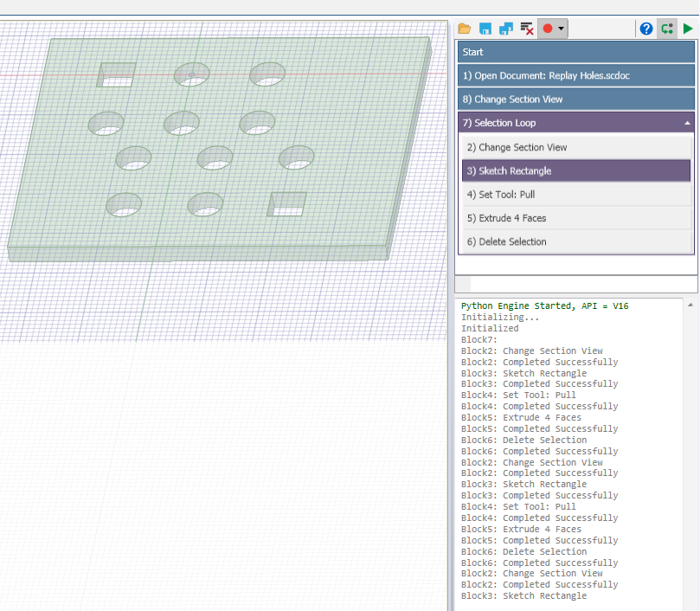
Task: Select sub-block 3) Sketch Rectangle
Action: tap(576, 171)
